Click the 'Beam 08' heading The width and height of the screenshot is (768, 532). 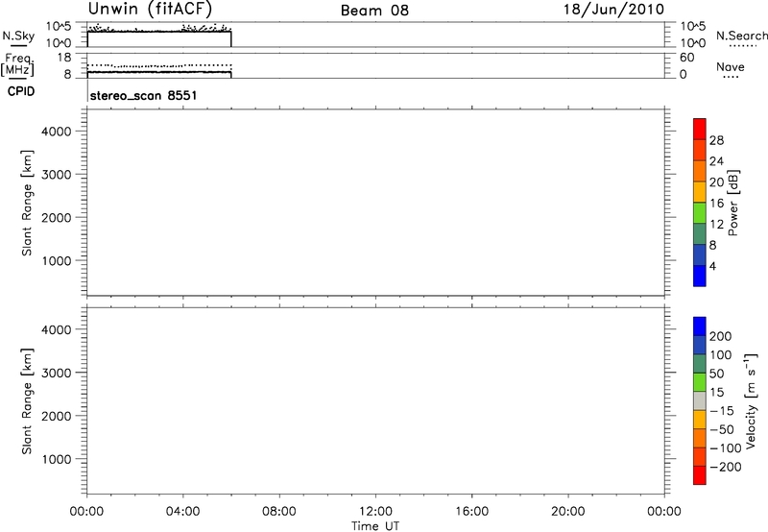[374, 11]
